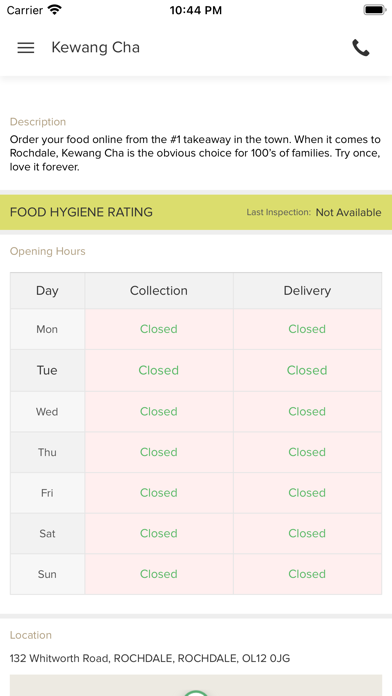Tap the Sat day row
This screenshot has width=392, height=696.
pyautogui.click(x=196, y=534)
